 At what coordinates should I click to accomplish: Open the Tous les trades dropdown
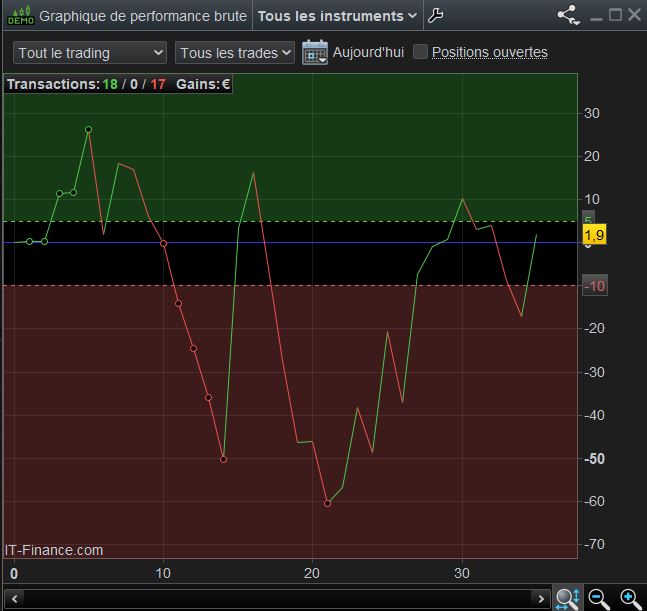click(x=235, y=53)
